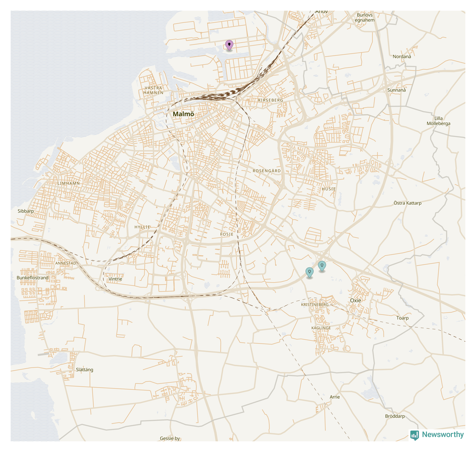This screenshot has height=452, width=476.
Task: Select the Bunkeflostrand label
Action: (x=33, y=278)
